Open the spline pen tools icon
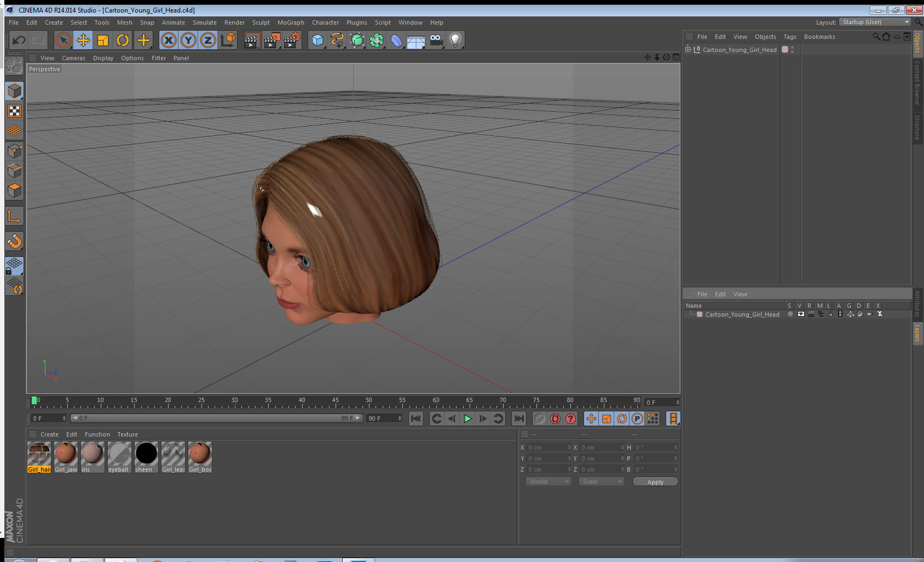This screenshot has width=924, height=562. (337, 40)
